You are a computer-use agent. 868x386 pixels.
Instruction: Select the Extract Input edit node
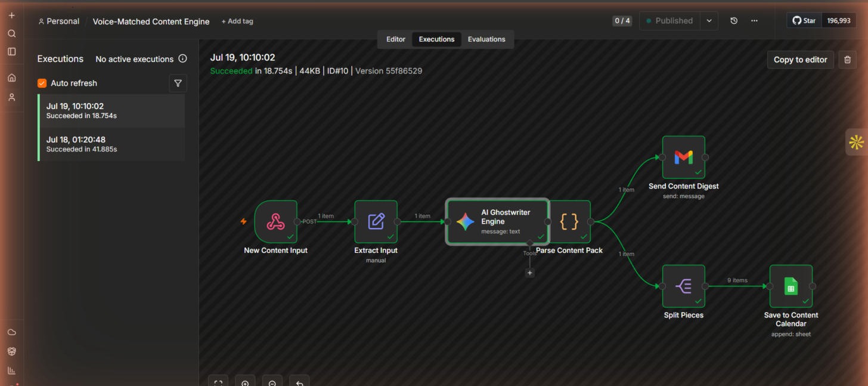376,222
